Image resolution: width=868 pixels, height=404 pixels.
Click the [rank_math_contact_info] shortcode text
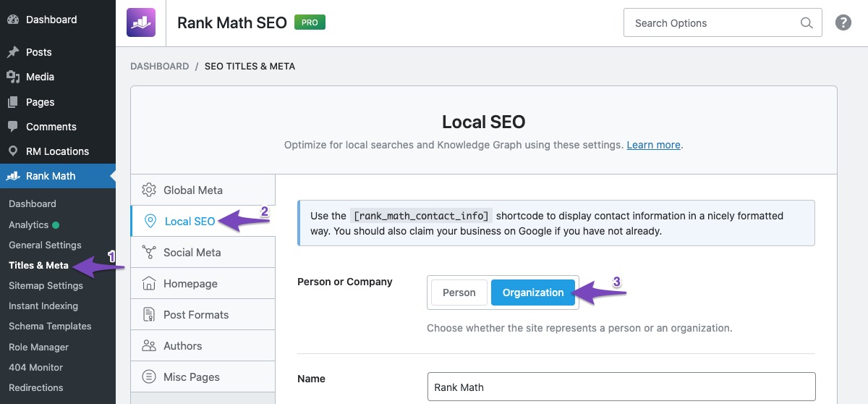pyautogui.click(x=422, y=216)
